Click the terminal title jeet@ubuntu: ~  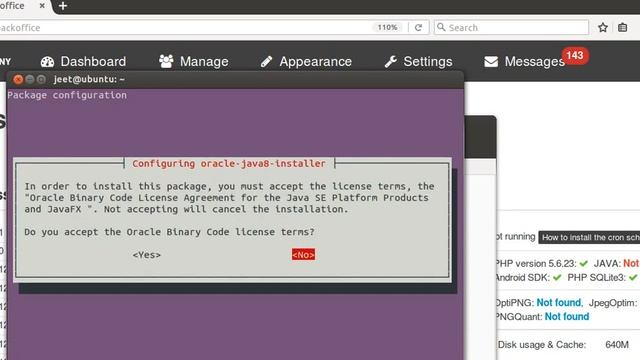pos(89,79)
